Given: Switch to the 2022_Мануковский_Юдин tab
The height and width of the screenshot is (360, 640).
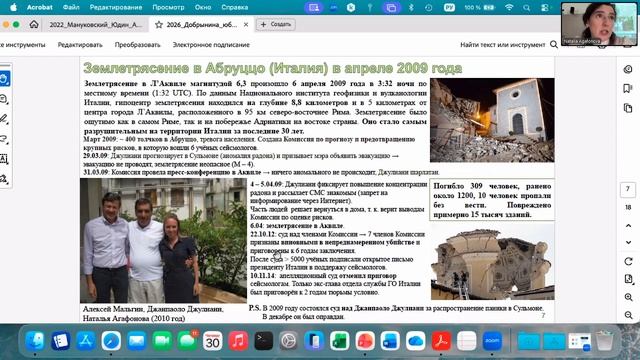Looking at the screenshot, I should (96, 24).
